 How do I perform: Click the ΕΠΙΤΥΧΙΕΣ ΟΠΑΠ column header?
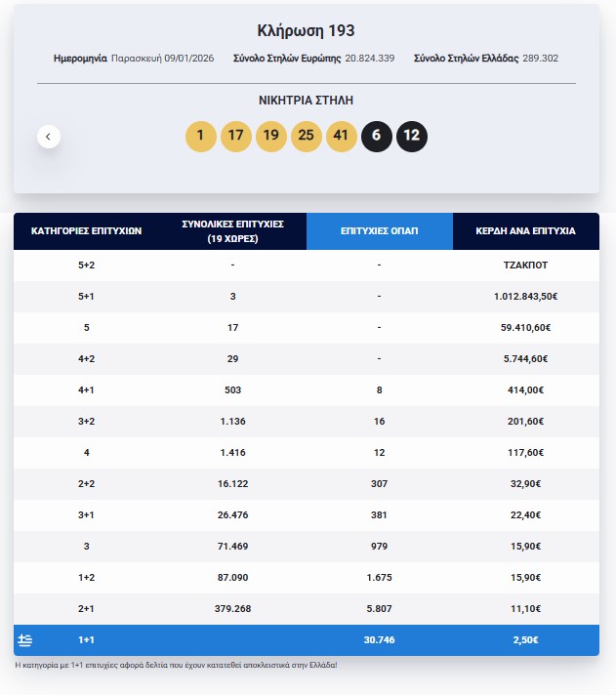[379, 231]
